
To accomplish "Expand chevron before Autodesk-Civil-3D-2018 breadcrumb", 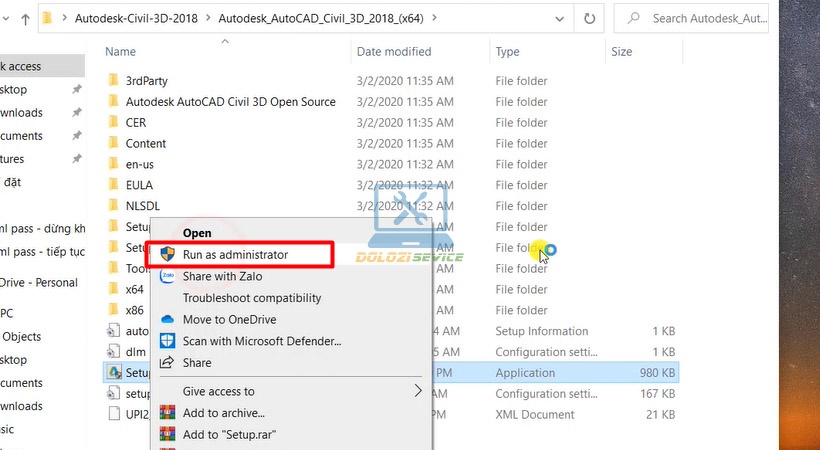I will coord(64,18).
